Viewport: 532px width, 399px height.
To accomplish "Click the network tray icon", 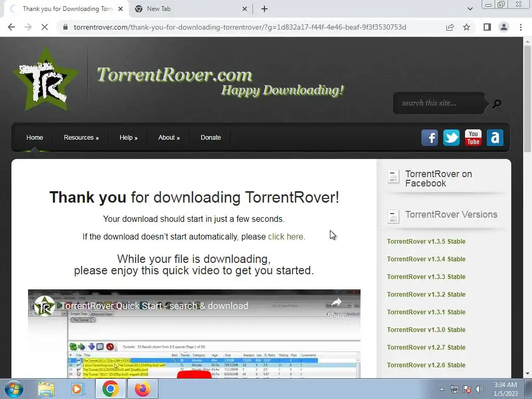I will (x=454, y=389).
